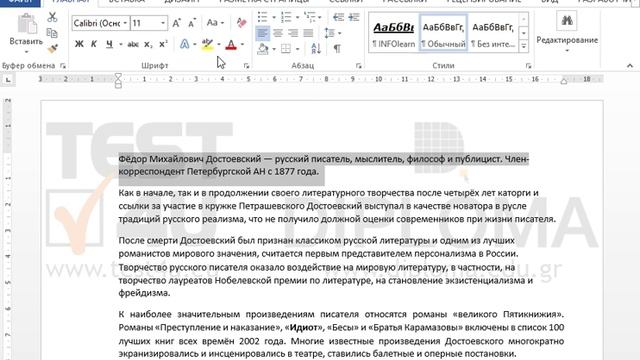Open the Вставить paste options arrow
Viewport: 640px width, 360px height.
click(x=27, y=51)
